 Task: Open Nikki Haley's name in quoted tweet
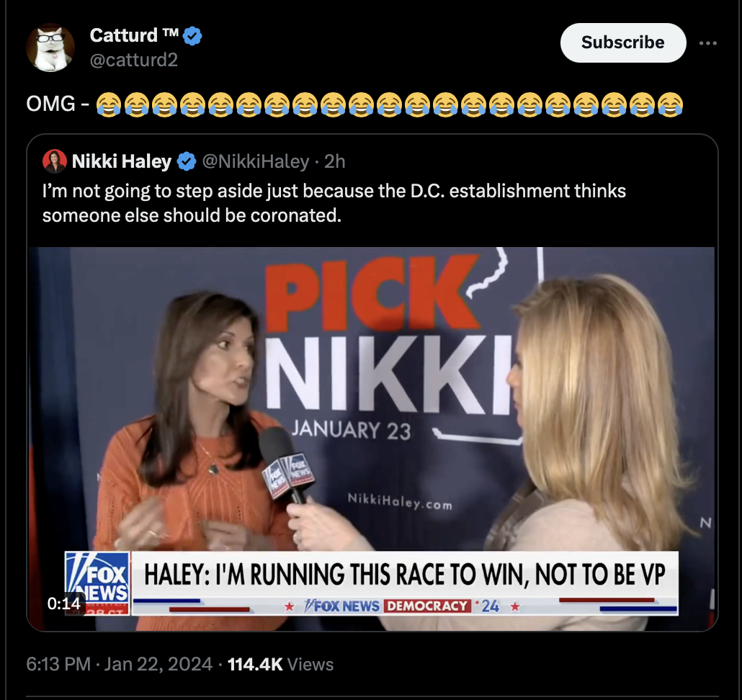point(122,162)
